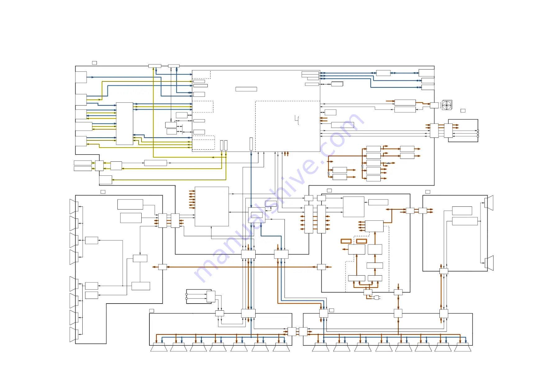Screen dimensions: 555x392
Task: Click the cooling fan symbol
Action: tap(447, 105)
